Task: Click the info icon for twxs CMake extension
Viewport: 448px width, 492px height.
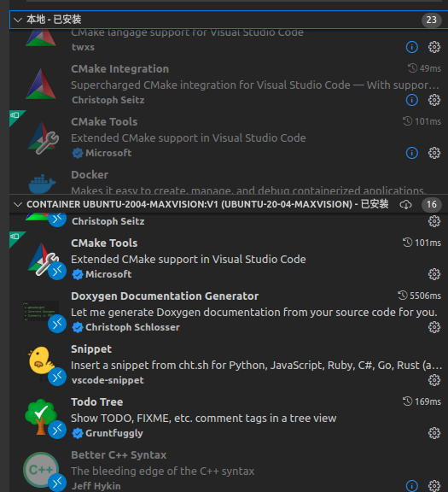Action: tap(411, 47)
